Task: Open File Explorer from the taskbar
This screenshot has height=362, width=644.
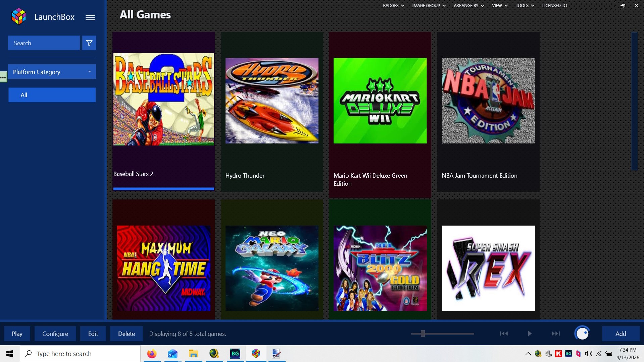Action: (193, 354)
